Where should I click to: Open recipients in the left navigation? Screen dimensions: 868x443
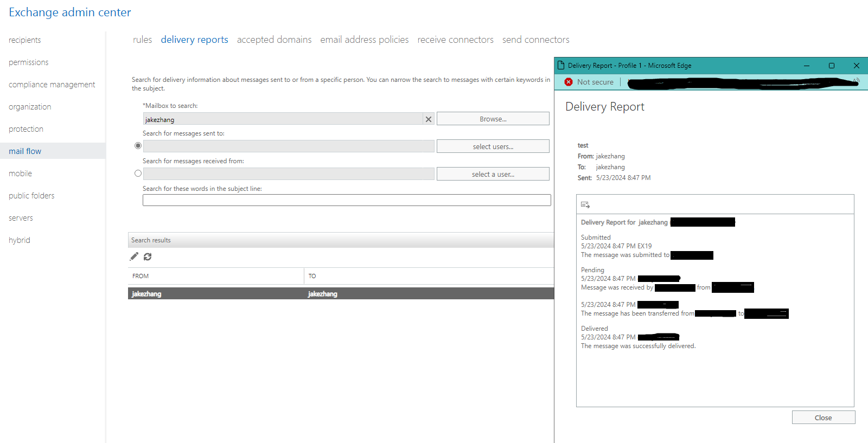(x=25, y=40)
